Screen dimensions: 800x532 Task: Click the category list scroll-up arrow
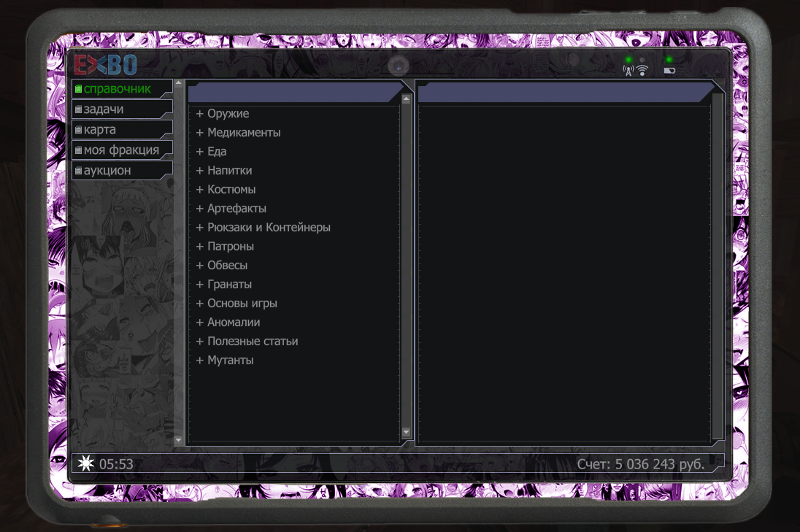pos(406,99)
